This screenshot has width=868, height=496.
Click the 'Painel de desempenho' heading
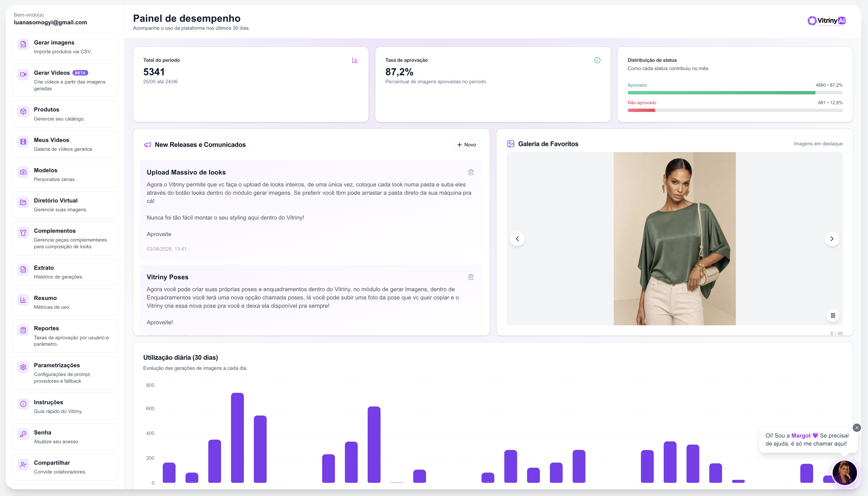[x=187, y=18]
